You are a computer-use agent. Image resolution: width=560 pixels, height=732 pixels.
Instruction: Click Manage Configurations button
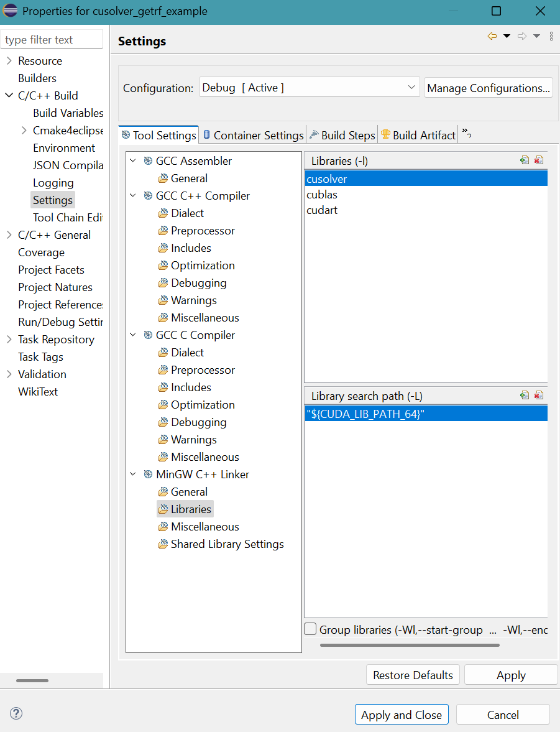[x=489, y=88]
